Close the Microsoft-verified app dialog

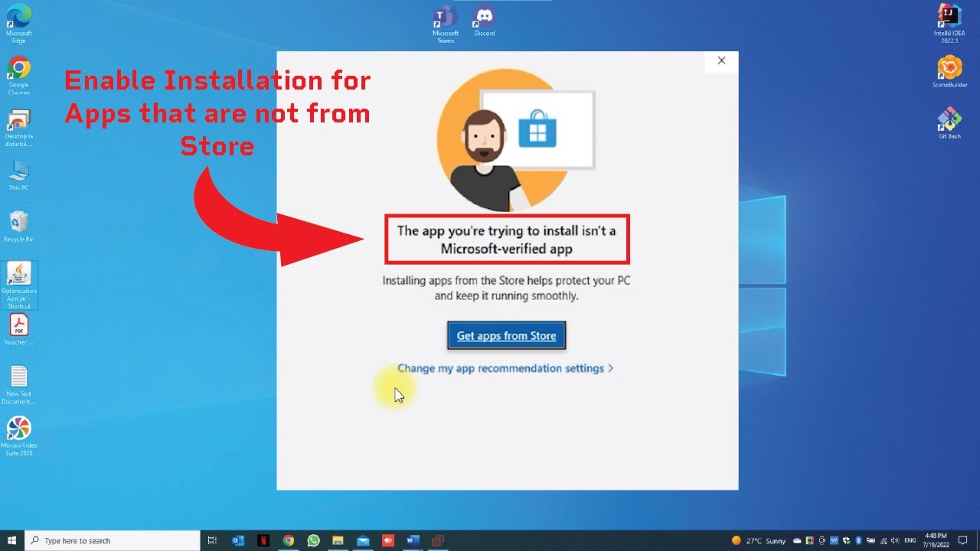pyautogui.click(x=720, y=60)
